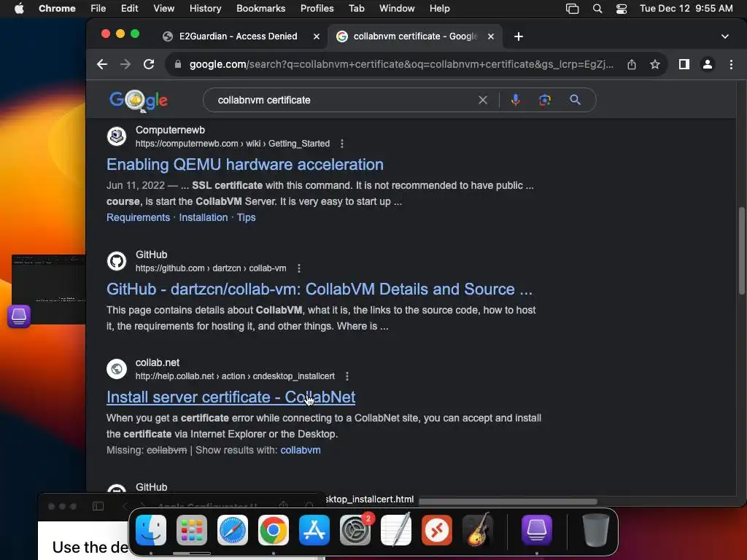Open Finder from the Dock

click(151, 530)
